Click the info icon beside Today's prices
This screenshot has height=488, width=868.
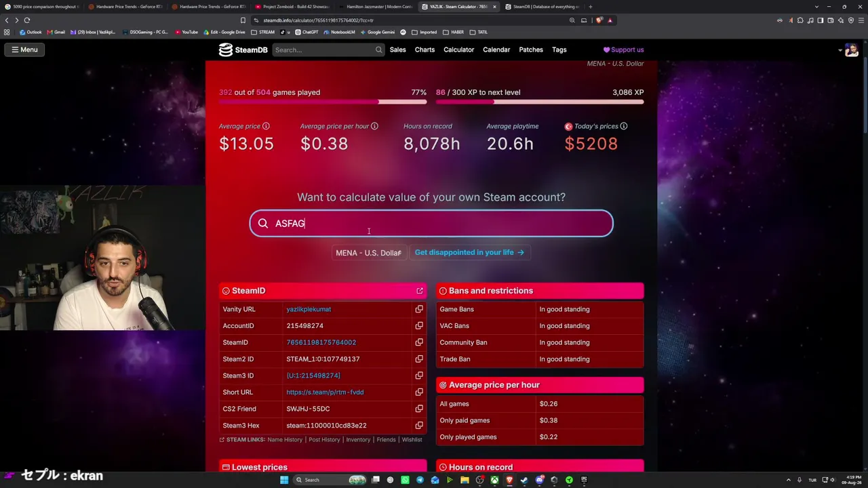tap(623, 126)
